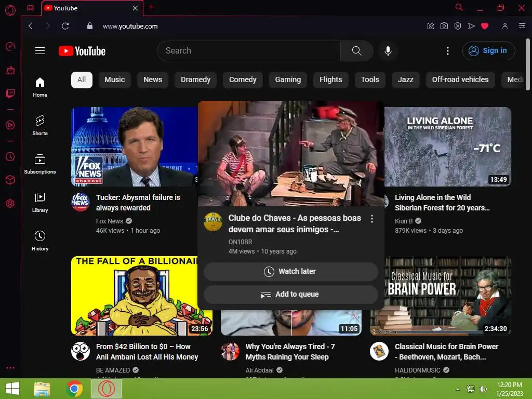532x399 pixels.
Task: Click the address bar showing www.youtube.com
Action: (x=130, y=26)
